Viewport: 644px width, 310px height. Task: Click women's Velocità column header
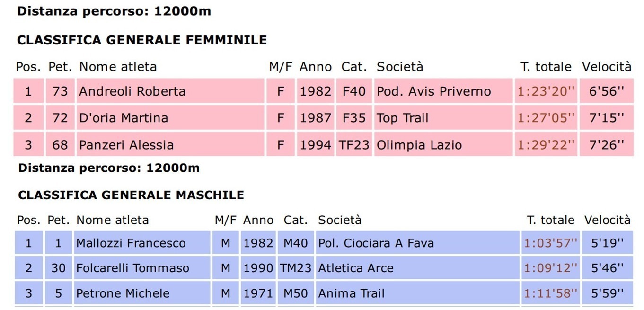(607, 67)
